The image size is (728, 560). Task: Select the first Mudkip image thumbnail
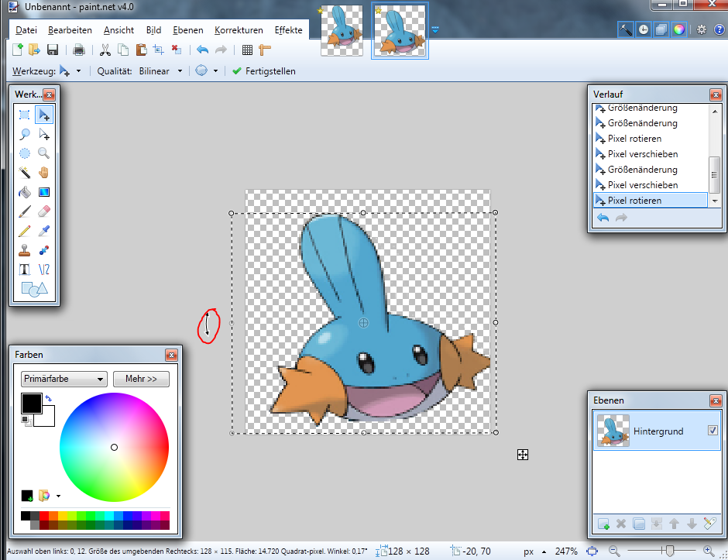[342, 30]
